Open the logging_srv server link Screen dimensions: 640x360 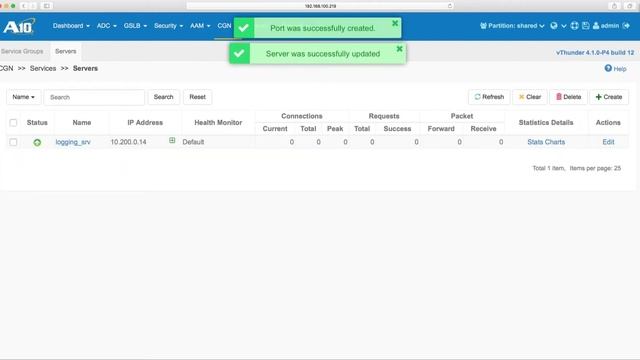pyautogui.click(x=73, y=142)
